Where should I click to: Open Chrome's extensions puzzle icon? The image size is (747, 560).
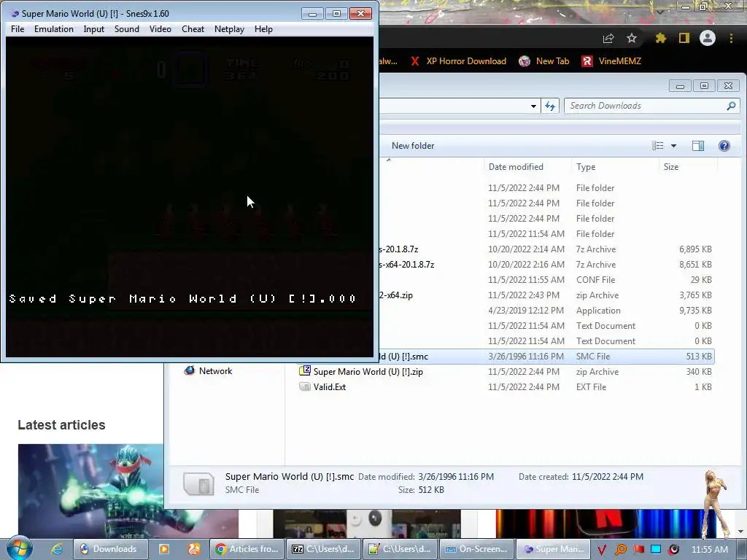pyautogui.click(x=660, y=38)
